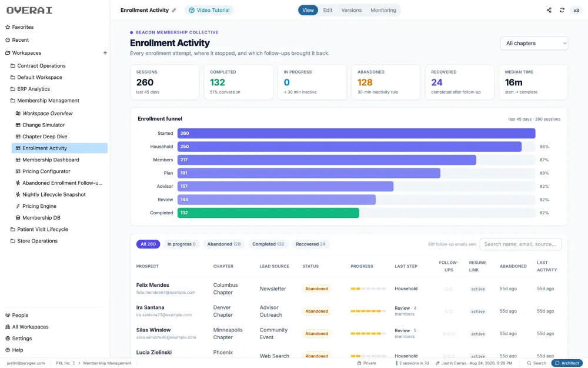Viewport: 588px width, 368px height.
Task: Click pencil icon beside Enrollment Activity title
Action: click(174, 10)
